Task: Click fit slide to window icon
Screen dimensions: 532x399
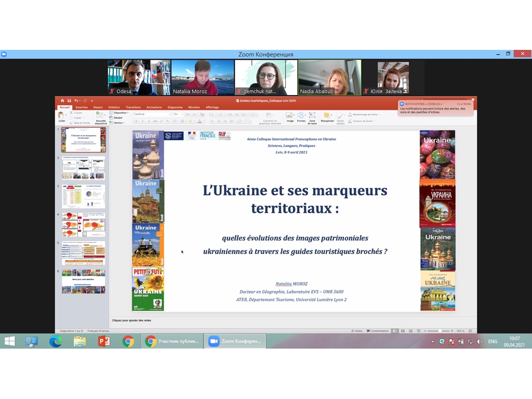Action: [470, 331]
